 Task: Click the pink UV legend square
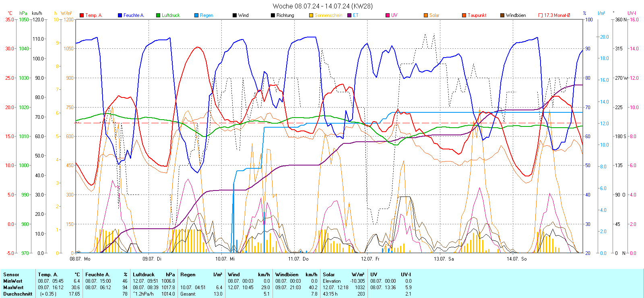coord(388,15)
